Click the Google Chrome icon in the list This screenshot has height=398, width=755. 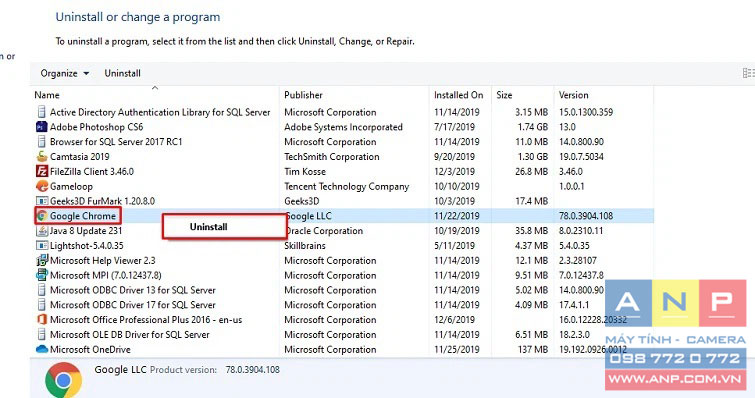coord(42,216)
